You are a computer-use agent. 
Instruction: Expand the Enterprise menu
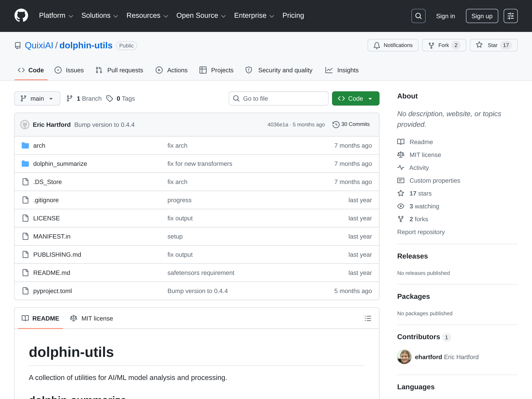coord(254,16)
